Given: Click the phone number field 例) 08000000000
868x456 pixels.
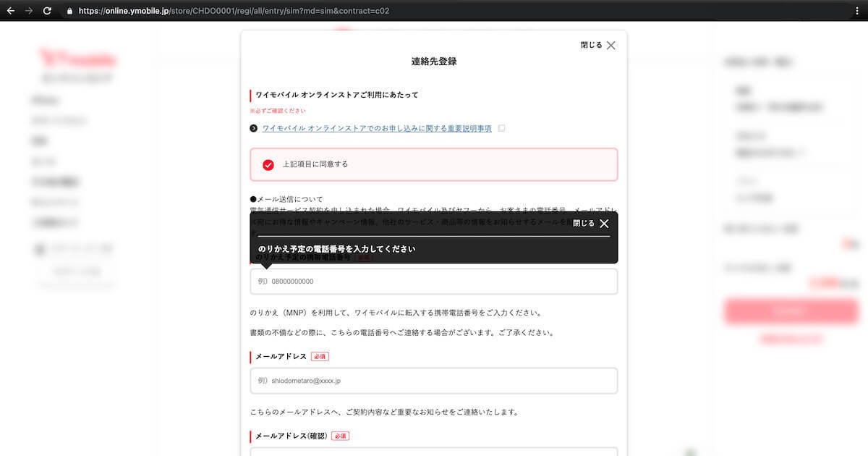Looking at the screenshot, I should 434,282.
